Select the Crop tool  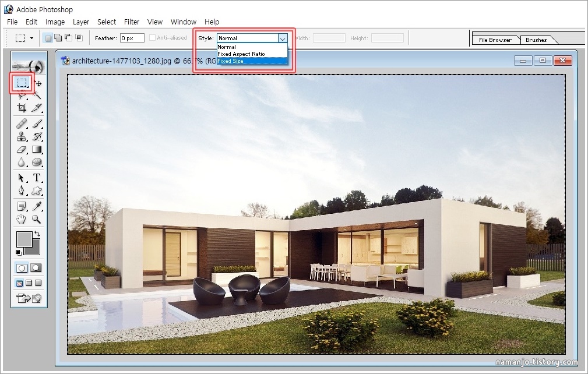[x=22, y=108]
